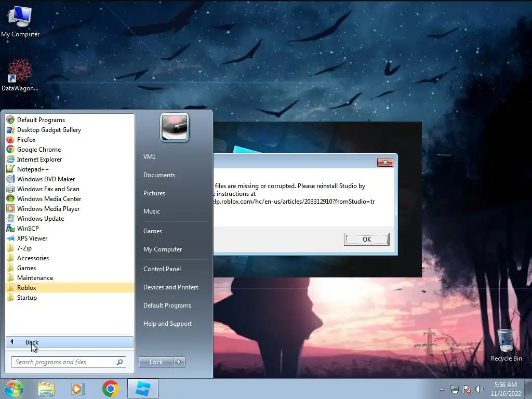Open Windows Media Player from the taskbar
Screen dimensions: 532x399
78,389
